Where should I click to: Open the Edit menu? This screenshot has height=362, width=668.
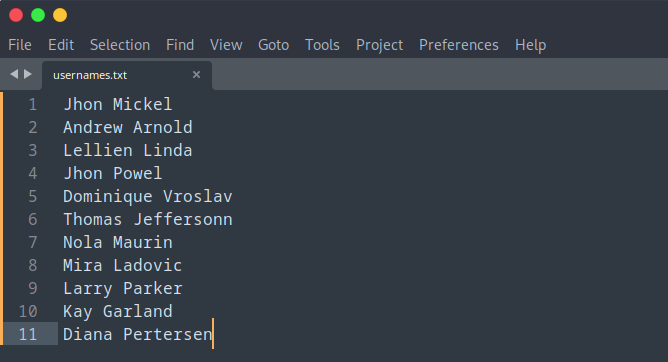tap(61, 45)
